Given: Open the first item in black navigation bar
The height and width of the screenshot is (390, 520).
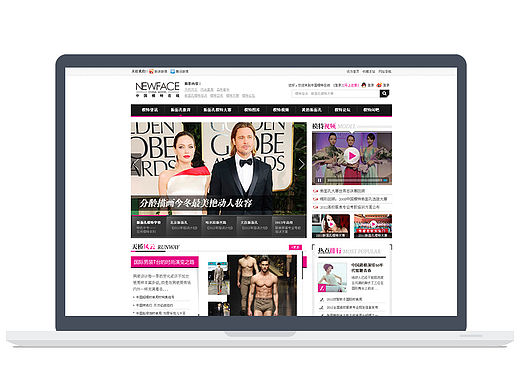Looking at the screenshot, I should pyautogui.click(x=150, y=110).
